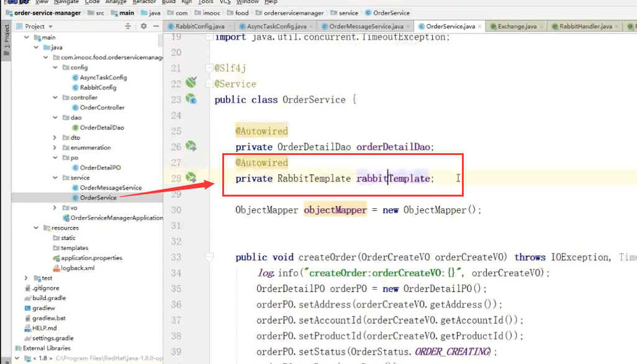
Task: Open the Analyze menu
Action: tap(115, 2)
